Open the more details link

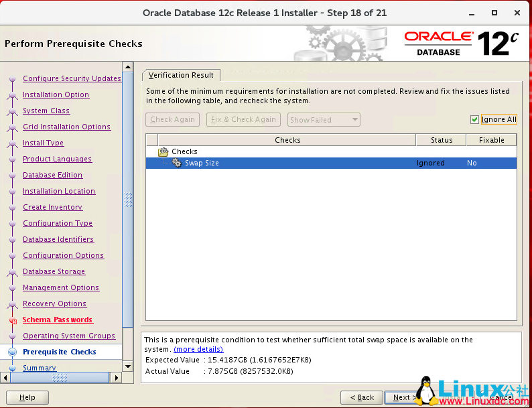tap(198, 349)
